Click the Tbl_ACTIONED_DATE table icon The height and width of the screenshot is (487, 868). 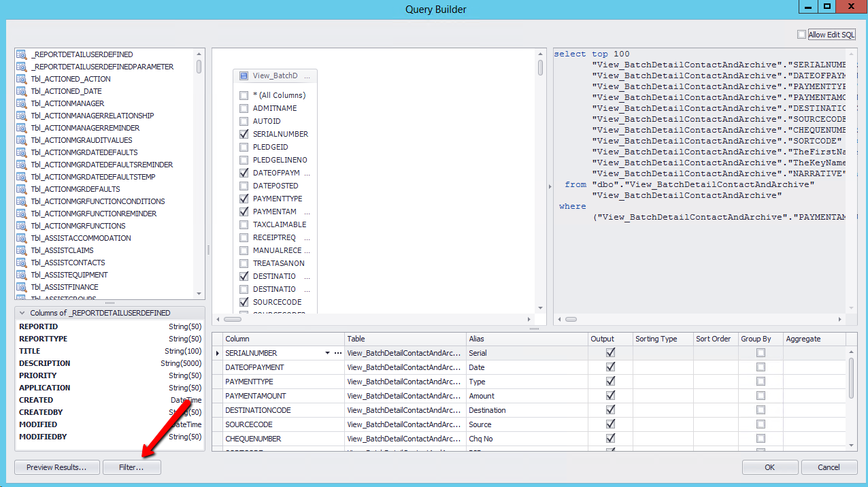(21, 91)
